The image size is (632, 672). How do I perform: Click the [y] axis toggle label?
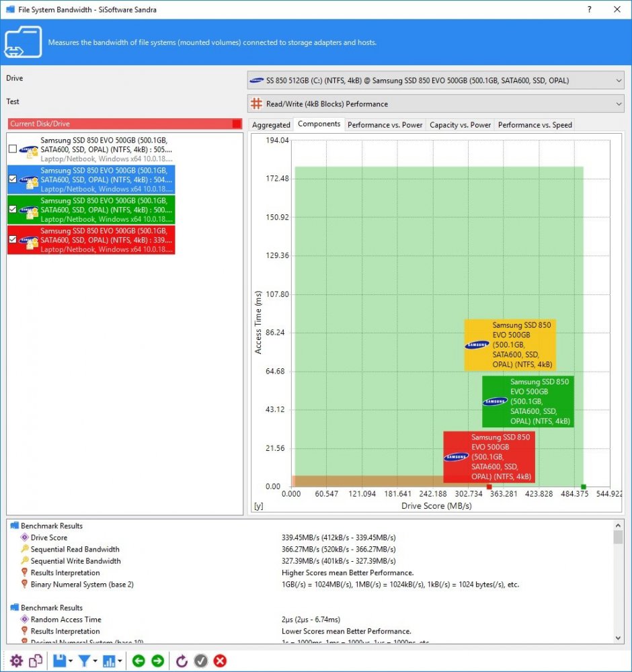point(259,506)
